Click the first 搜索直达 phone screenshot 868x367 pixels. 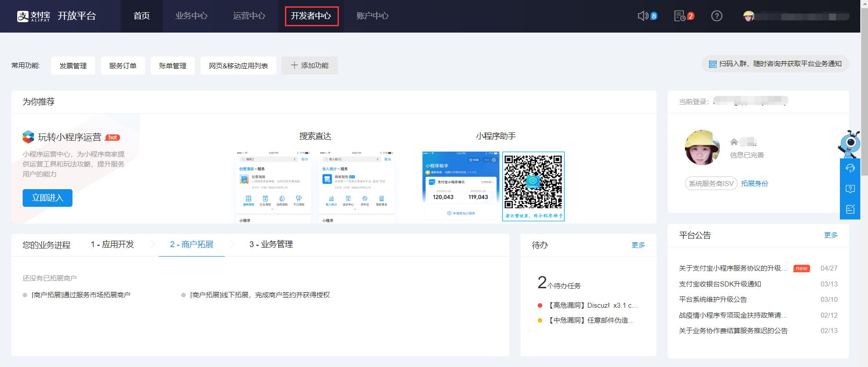tap(274, 187)
